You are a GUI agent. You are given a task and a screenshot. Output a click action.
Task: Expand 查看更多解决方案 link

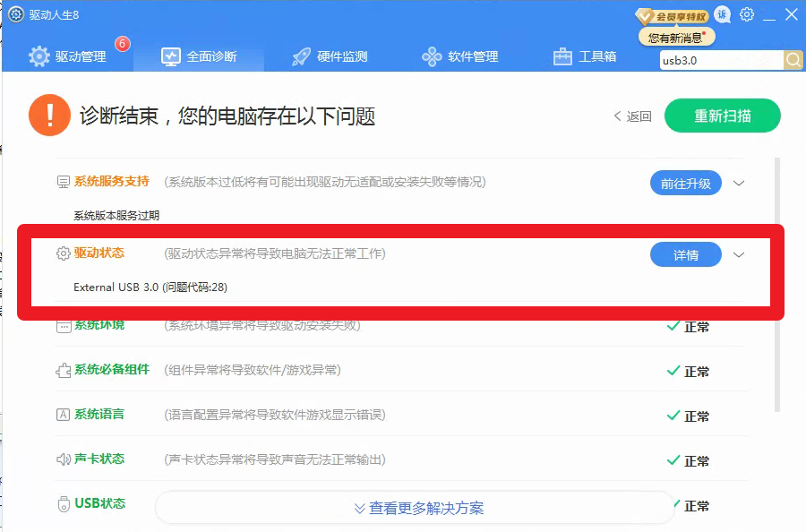418,509
